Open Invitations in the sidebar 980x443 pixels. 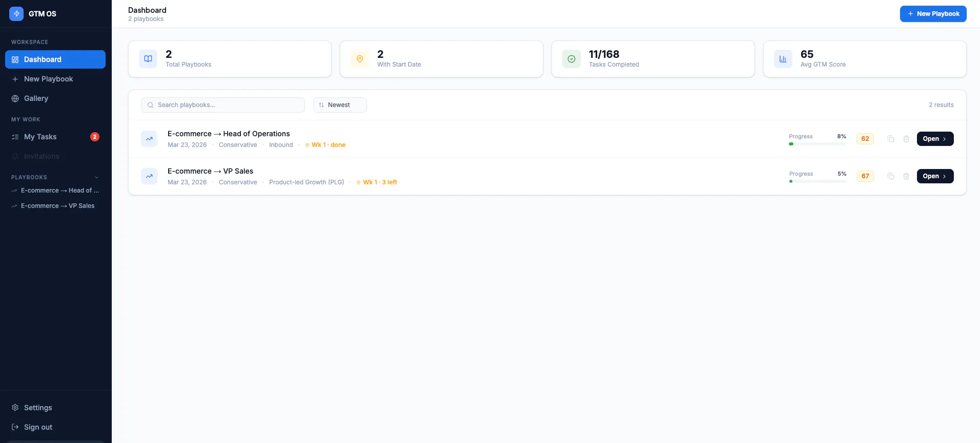coord(55,156)
